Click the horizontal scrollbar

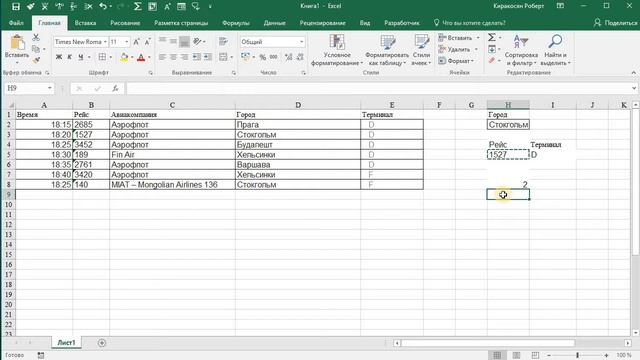[488, 343]
